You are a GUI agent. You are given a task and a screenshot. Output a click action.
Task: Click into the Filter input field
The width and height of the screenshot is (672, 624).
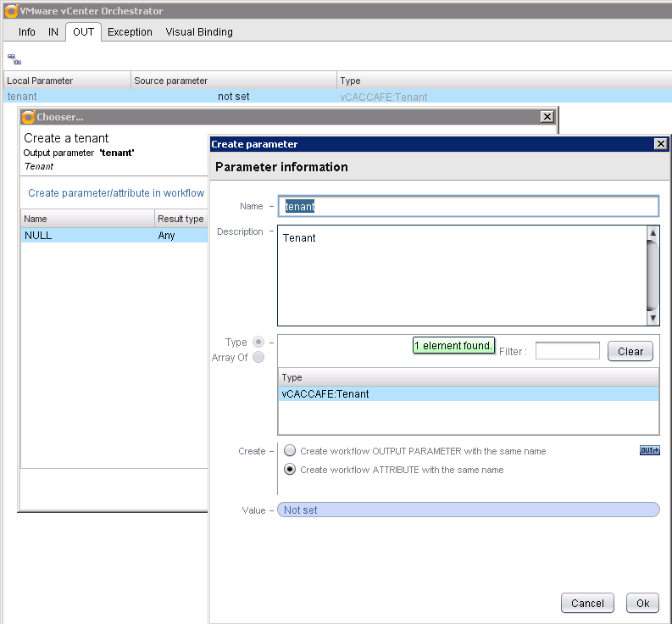pyautogui.click(x=568, y=351)
